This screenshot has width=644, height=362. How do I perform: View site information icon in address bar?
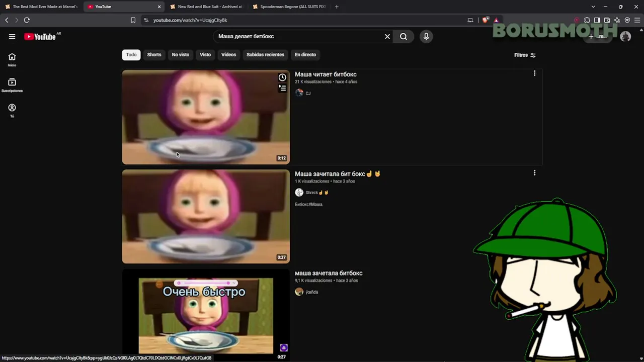[146, 20]
